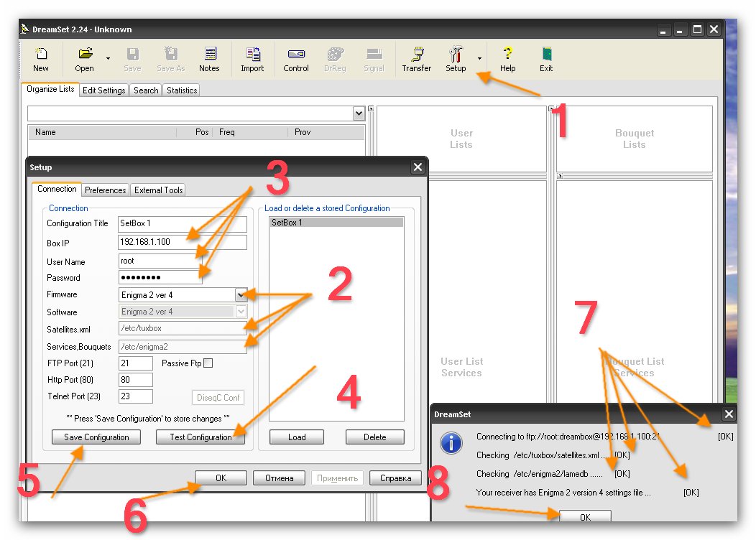Close the Setup dialog
This screenshot has height=540, width=756.
click(x=418, y=167)
